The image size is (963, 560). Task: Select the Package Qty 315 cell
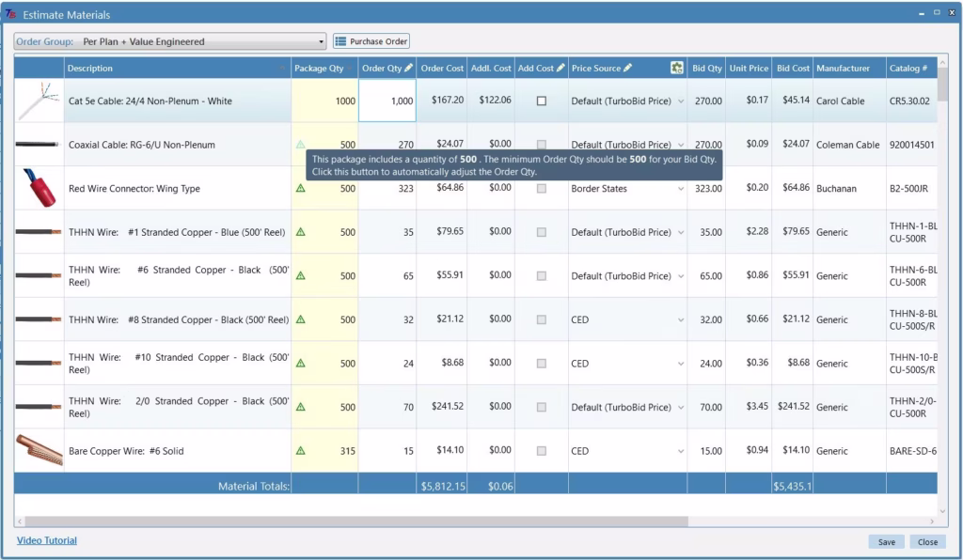pyautogui.click(x=324, y=451)
